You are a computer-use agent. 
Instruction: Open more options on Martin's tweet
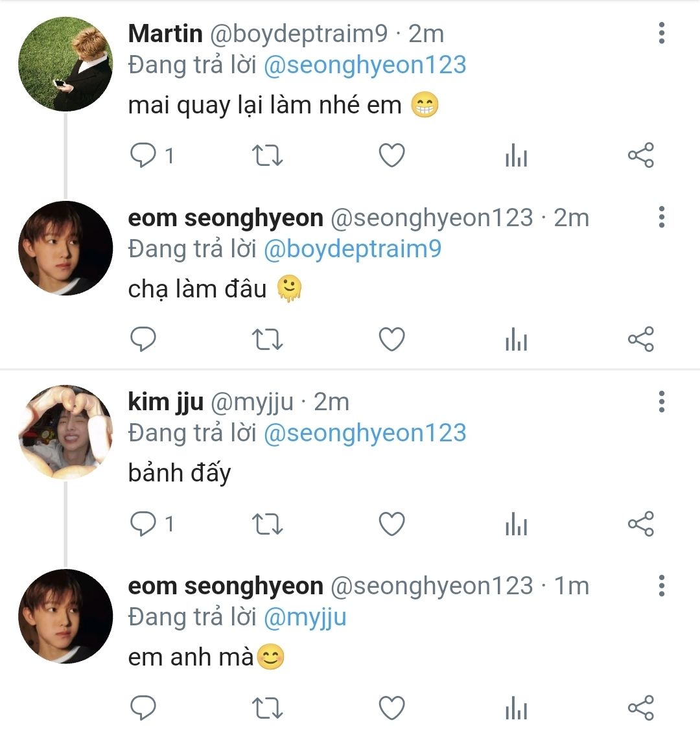click(x=661, y=33)
